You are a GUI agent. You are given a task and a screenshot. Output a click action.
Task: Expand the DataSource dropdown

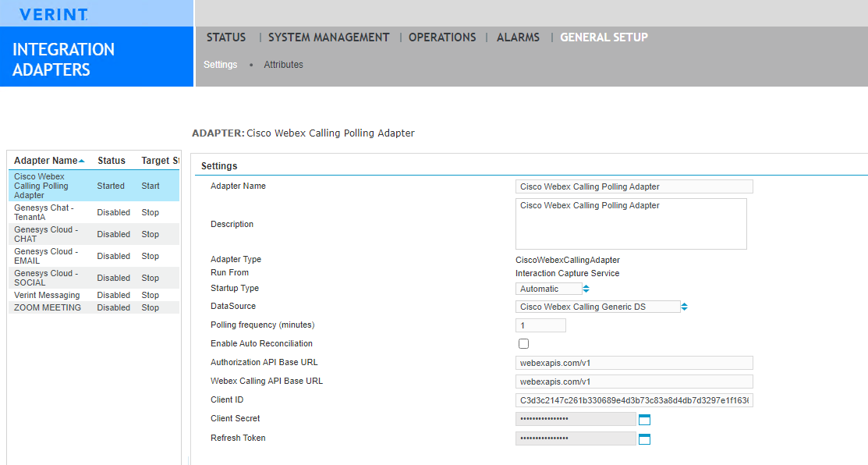[x=602, y=307]
